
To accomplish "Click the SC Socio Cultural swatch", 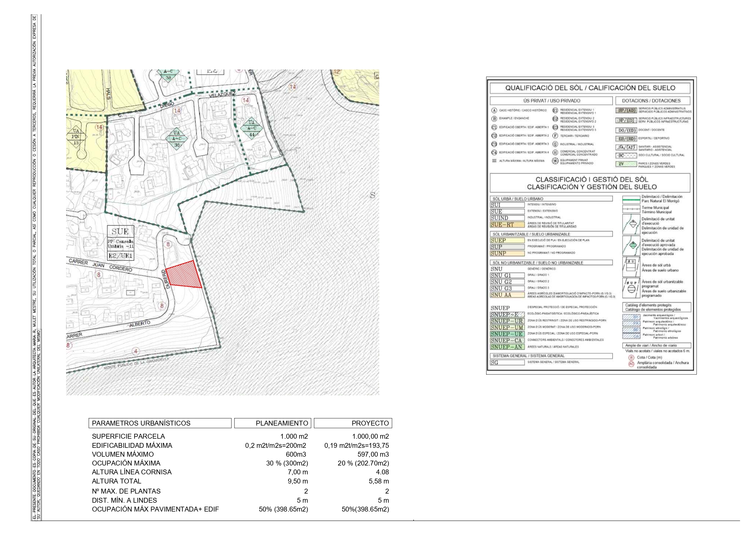I will point(626,155).
